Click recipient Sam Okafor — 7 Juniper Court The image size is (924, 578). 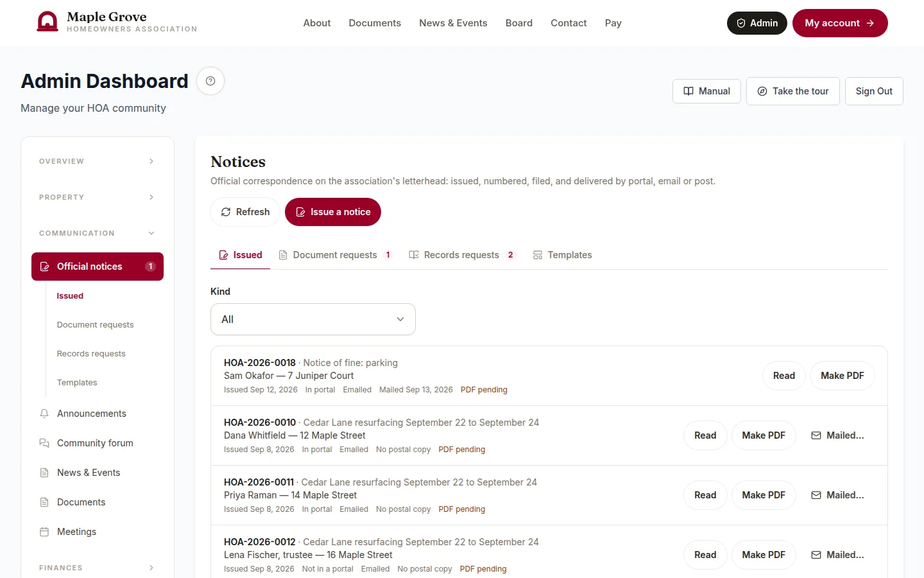[x=289, y=376]
